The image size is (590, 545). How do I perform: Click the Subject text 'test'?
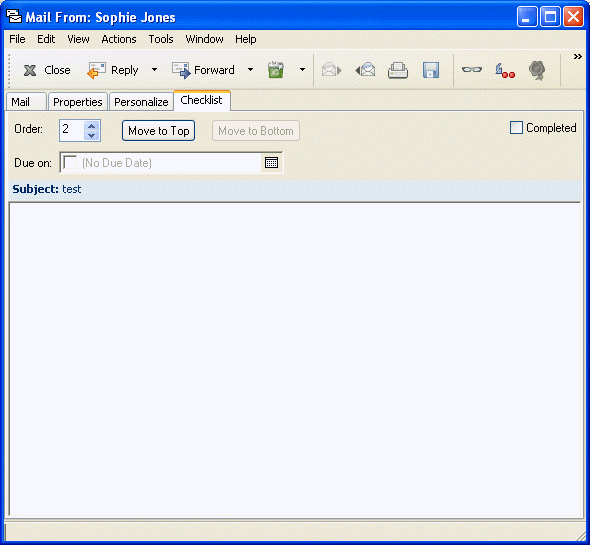tap(71, 189)
